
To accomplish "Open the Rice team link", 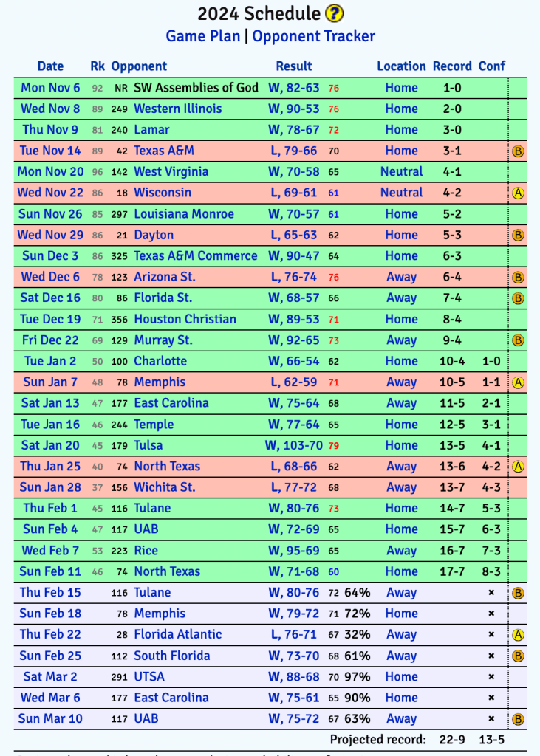I will coord(146,550).
